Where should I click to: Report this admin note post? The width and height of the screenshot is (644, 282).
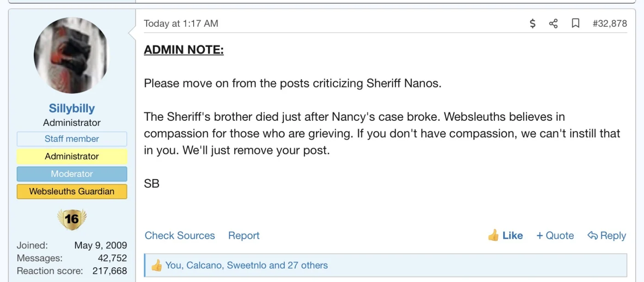[x=244, y=235]
